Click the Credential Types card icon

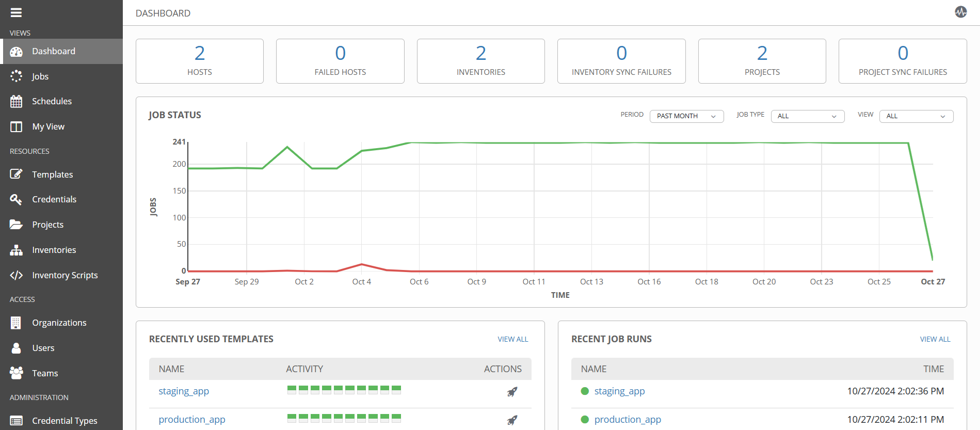tap(17, 421)
